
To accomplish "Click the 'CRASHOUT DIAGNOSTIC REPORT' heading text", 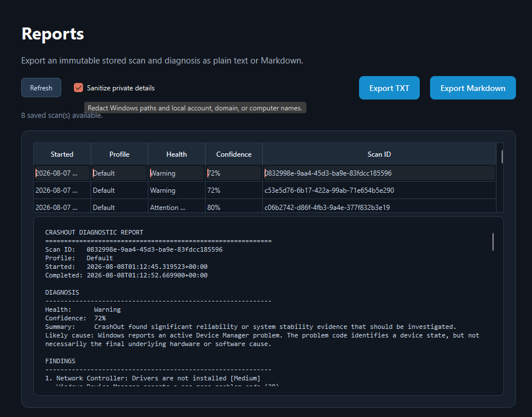I will (94, 232).
